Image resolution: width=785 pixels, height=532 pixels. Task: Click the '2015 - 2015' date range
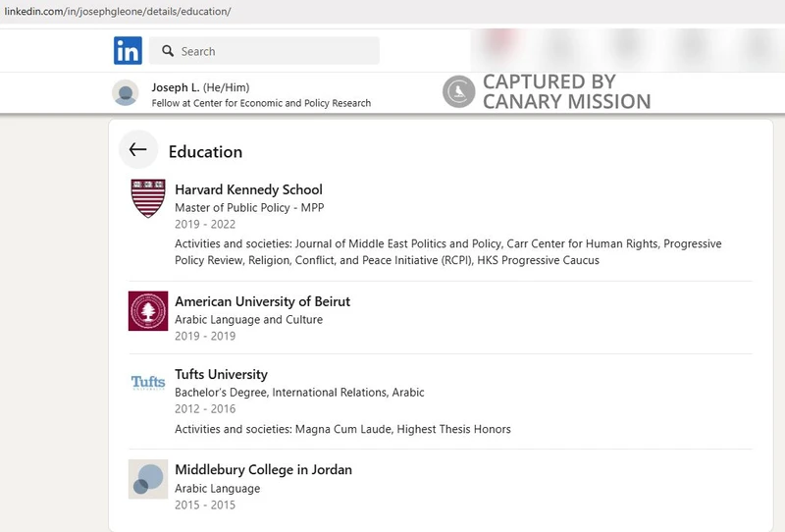(205, 505)
